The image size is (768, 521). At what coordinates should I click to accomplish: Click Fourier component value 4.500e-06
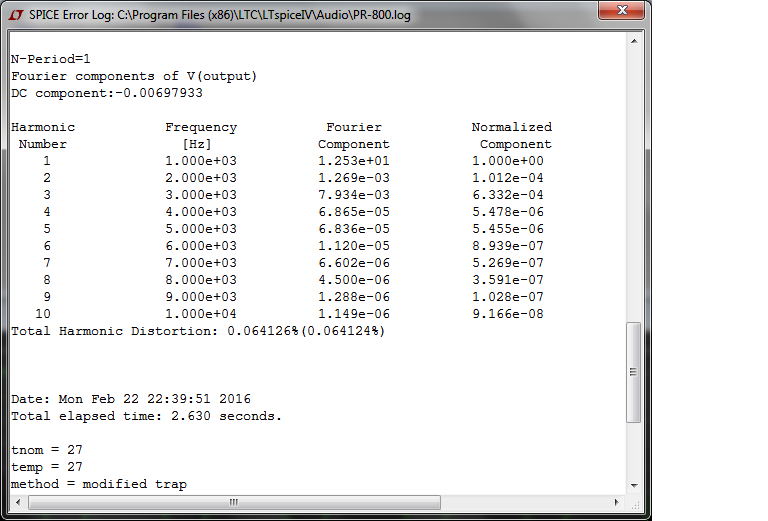(354, 280)
